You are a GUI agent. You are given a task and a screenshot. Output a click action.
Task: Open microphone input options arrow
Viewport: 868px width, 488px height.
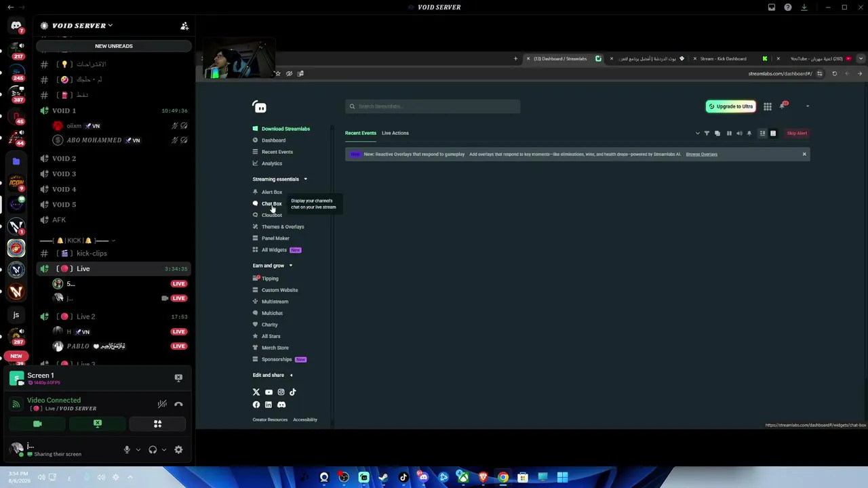tap(138, 449)
